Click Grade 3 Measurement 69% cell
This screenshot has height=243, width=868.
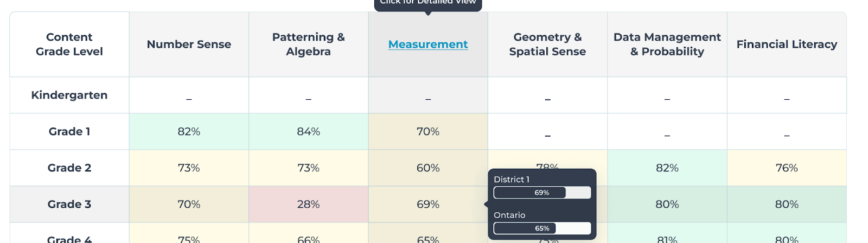point(428,204)
